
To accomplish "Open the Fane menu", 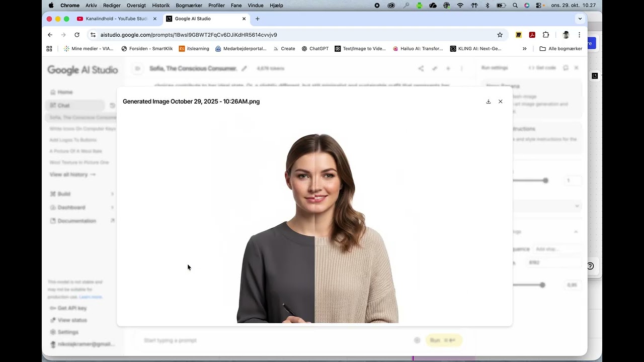I will point(236,5).
